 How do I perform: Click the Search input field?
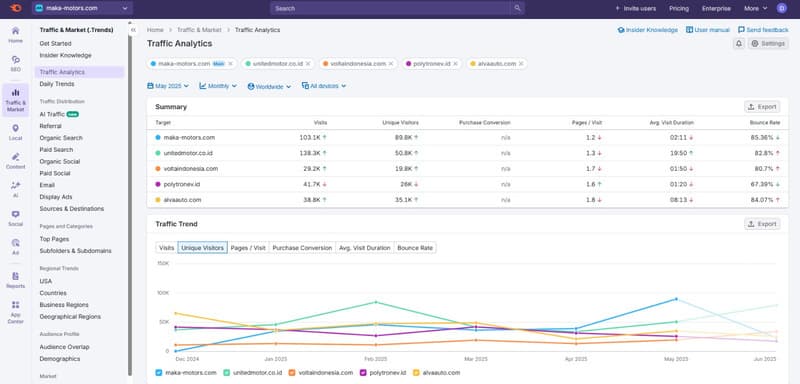[x=390, y=8]
